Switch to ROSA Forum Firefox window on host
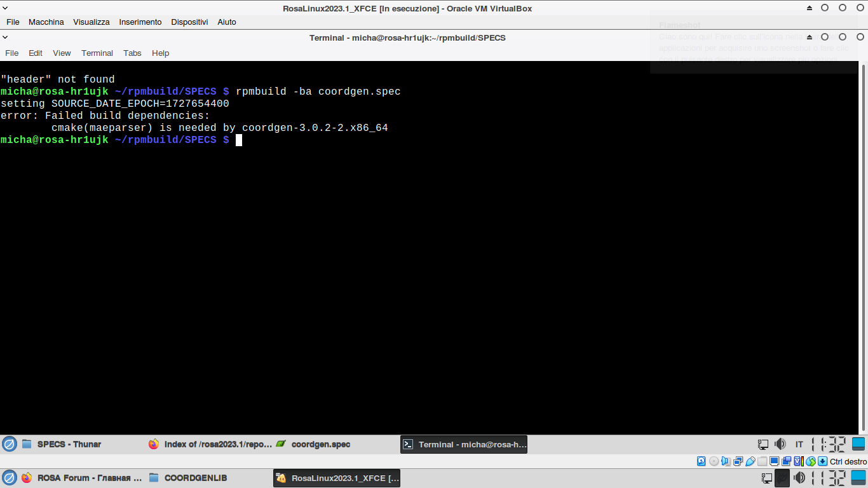 82,478
